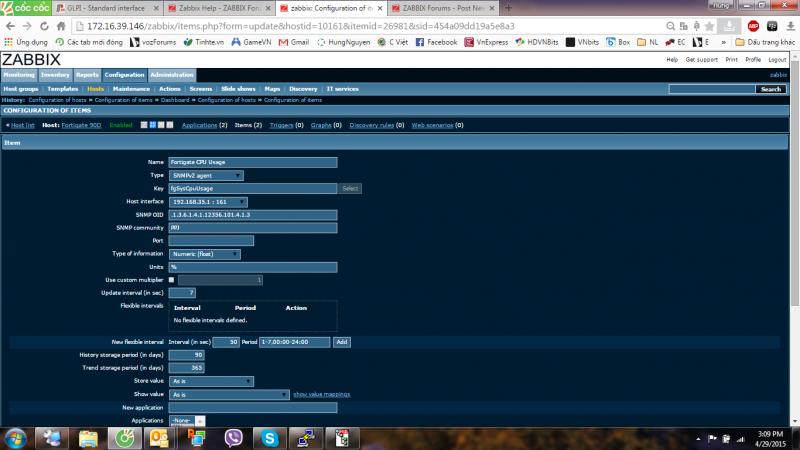
Task: Open the Type dropdown (SNMPv2 agent)
Action: [206, 176]
